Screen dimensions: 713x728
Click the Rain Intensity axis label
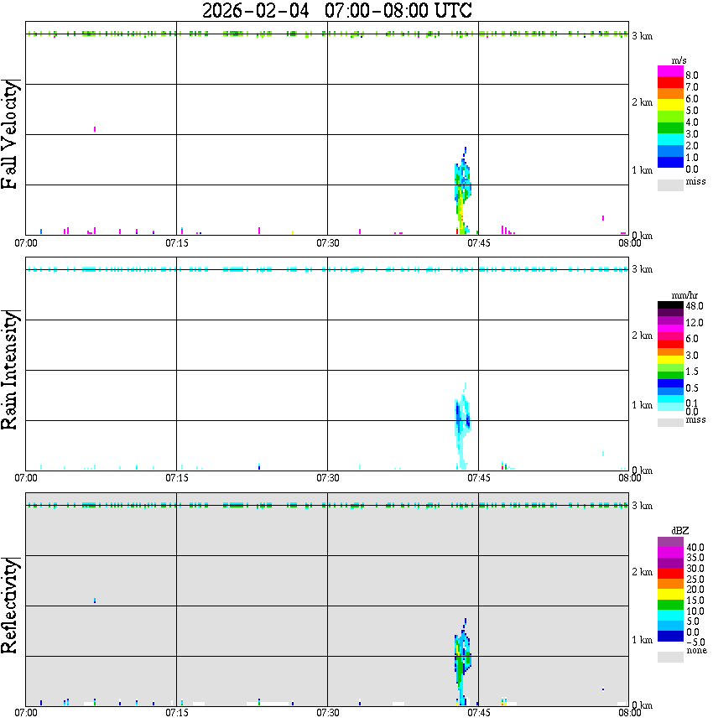[10, 370]
